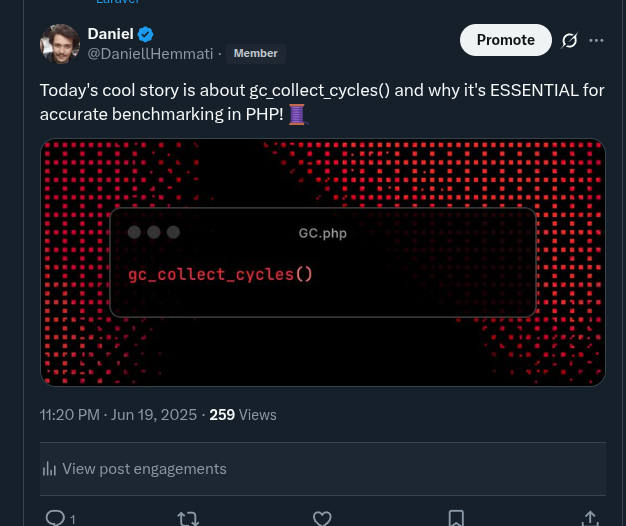Screen dimensions: 626x526
Task: Open Daniel's profile picture avatar
Action: point(60,44)
